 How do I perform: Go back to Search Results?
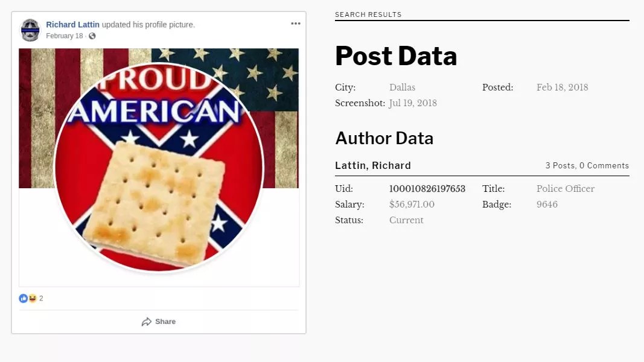368,14
